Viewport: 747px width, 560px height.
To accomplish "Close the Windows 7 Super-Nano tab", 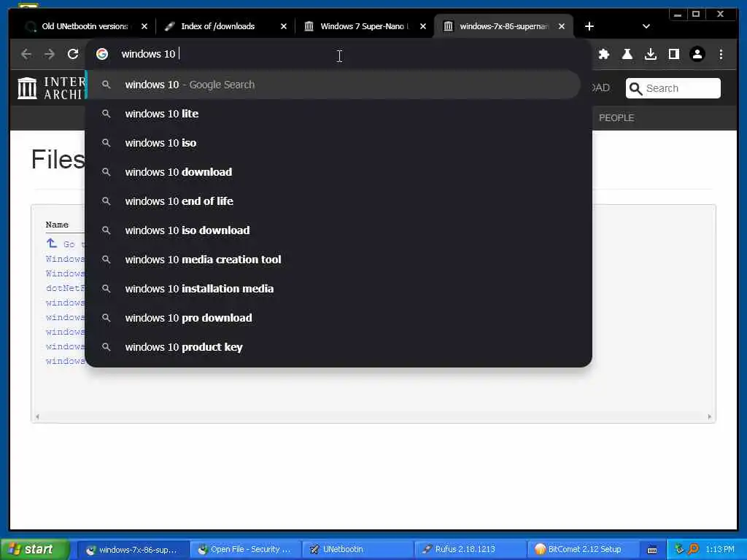I will tap(422, 27).
